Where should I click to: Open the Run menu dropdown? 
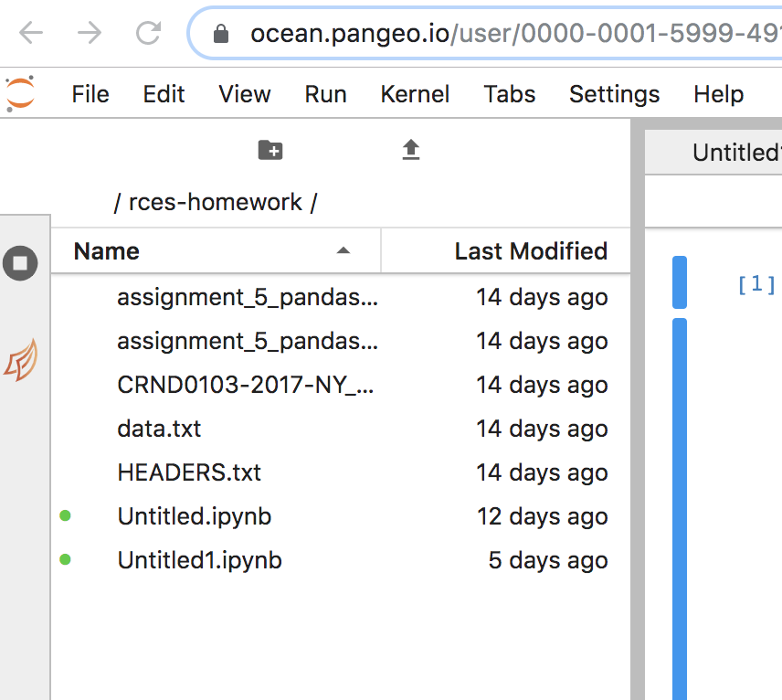click(x=325, y=93)
